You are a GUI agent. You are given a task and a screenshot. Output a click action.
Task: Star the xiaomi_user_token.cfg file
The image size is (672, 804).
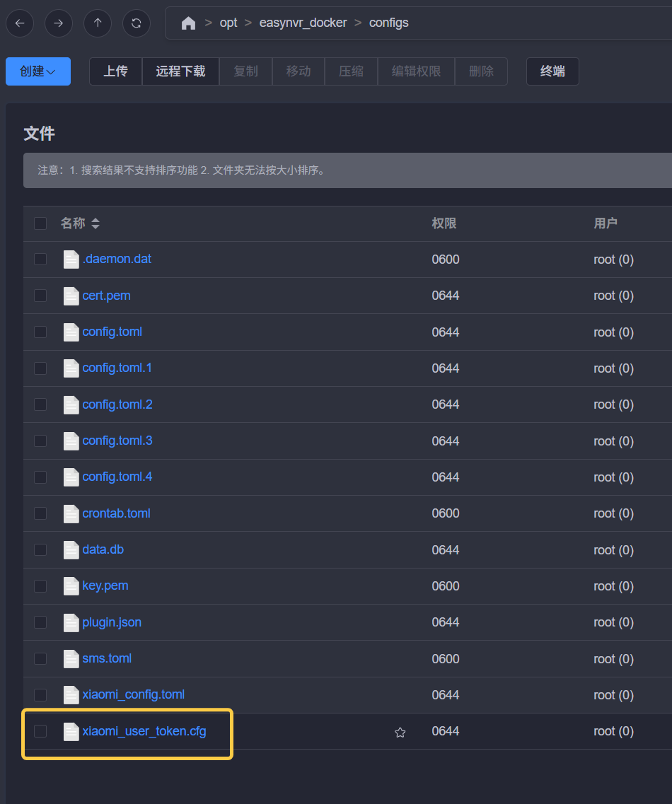click(400, 732)
